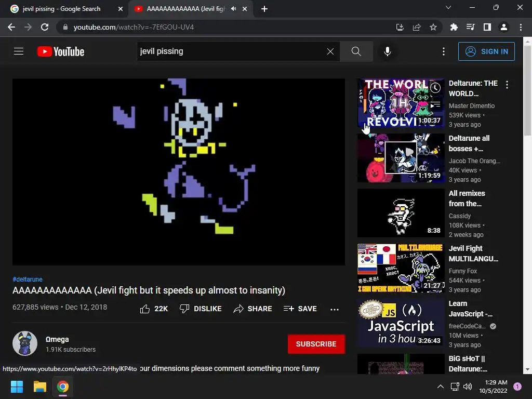
Task: Add THE WORLD REVOLVING to Watch later
Action: (x=435, y=88)
